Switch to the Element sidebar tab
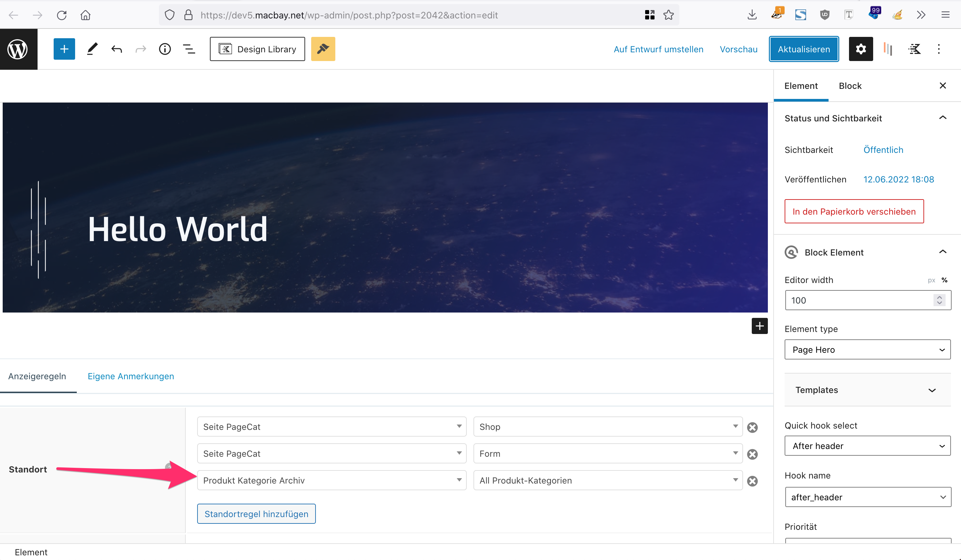Viewport: 961px width, 560px height. point(801,86)
